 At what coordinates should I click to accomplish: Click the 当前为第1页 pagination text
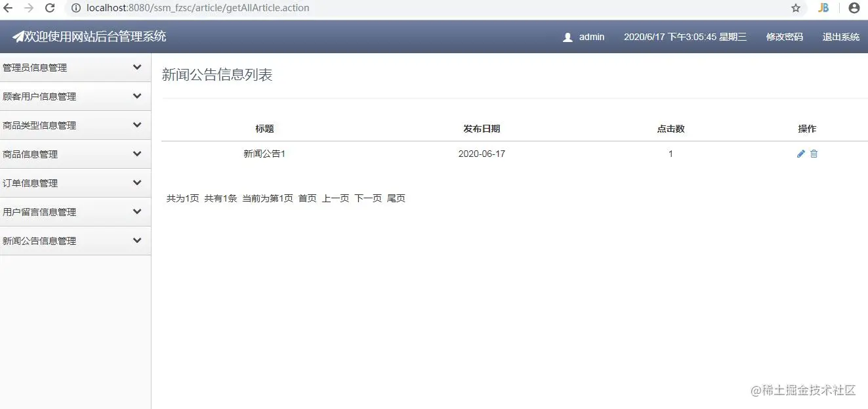[x=268, y=198]
